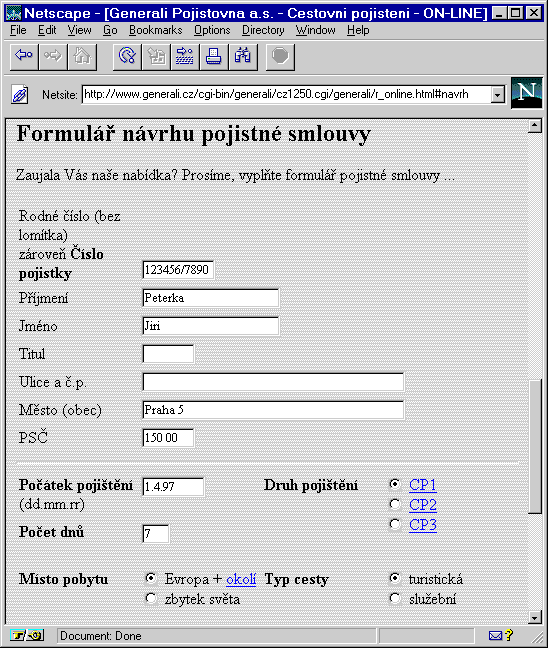Reload the page with the Reload icon
Viewport: 548px width, 648px height.
click(x=127, y=57)
